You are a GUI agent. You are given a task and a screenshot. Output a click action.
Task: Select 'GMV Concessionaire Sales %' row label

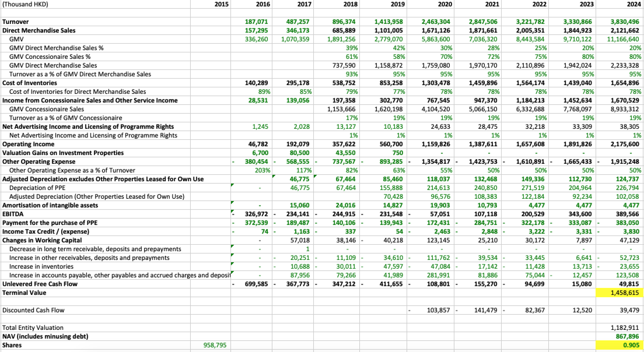tap(50, 57)
